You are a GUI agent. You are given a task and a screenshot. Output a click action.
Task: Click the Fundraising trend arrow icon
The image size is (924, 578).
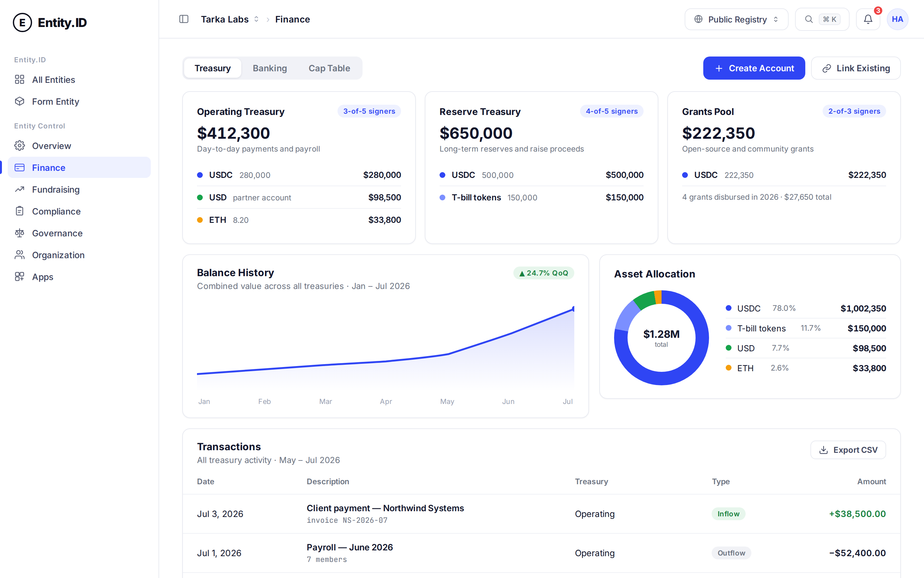[x=20, y=189]
